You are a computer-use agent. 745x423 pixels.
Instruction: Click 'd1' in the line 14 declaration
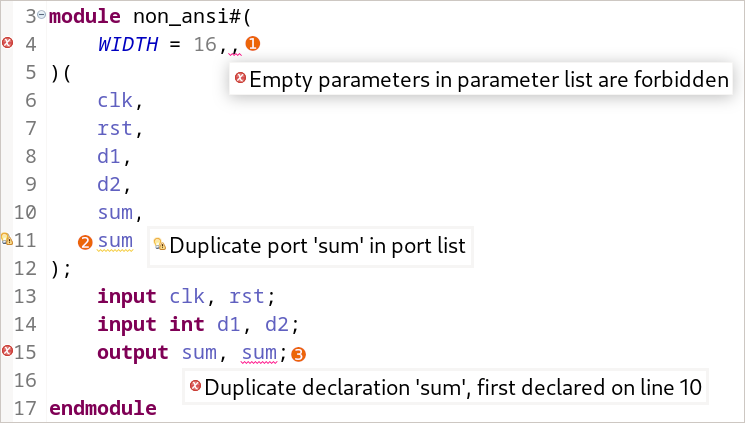pyautogui.click(x=229, y=325)
